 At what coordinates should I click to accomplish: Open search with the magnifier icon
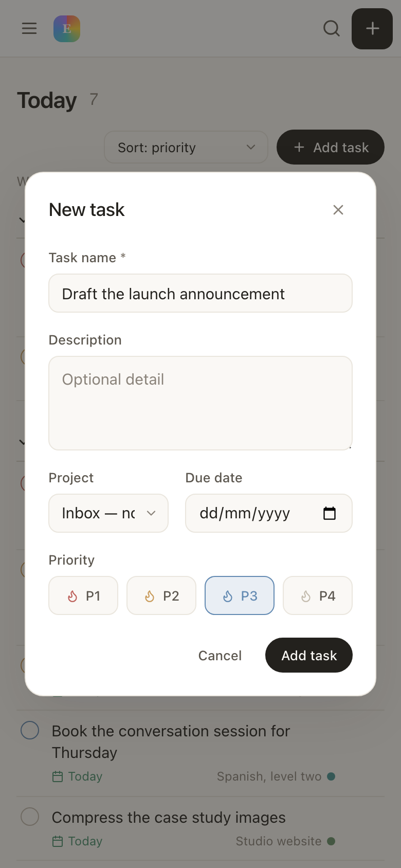click(x=332, y=28)
